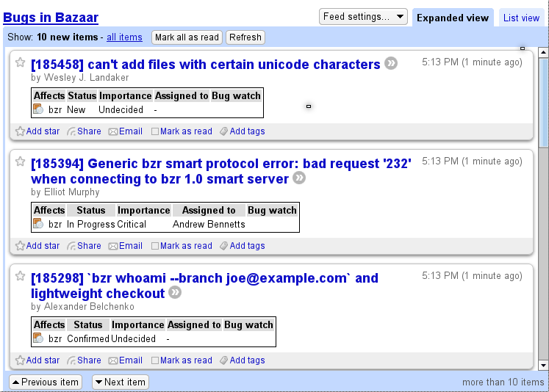Screen dimensions: 549x392
Task: Select 'Critical' importance cell
Action: point(132,224)
